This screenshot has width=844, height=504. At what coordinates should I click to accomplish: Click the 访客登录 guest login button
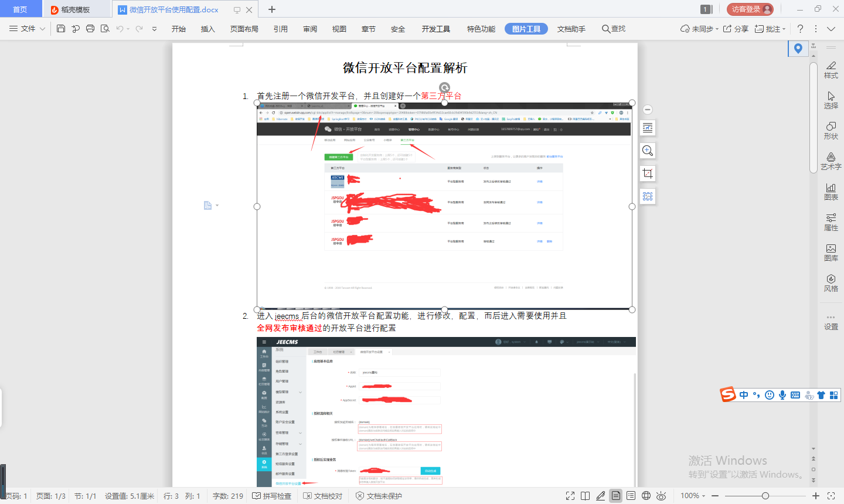click(x=750, y=9)
